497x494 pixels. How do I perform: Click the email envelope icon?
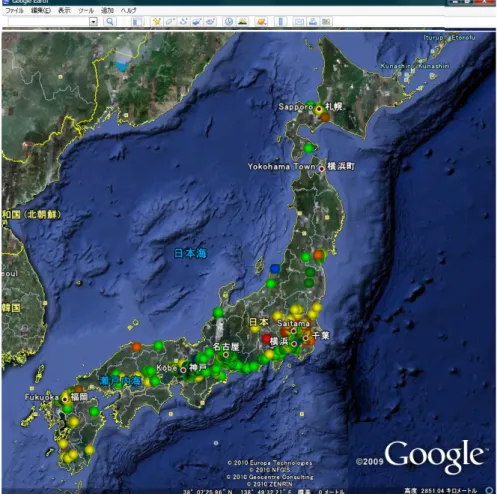coord(299,22)
